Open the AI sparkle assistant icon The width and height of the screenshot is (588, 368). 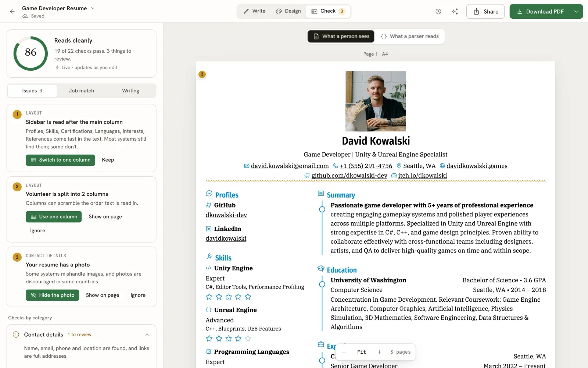[455, 11]
